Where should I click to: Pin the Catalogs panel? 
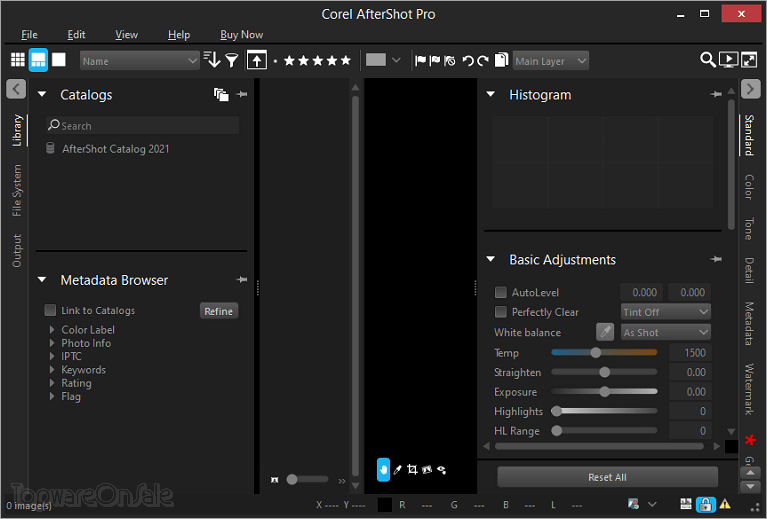click(x=242, y=94)
